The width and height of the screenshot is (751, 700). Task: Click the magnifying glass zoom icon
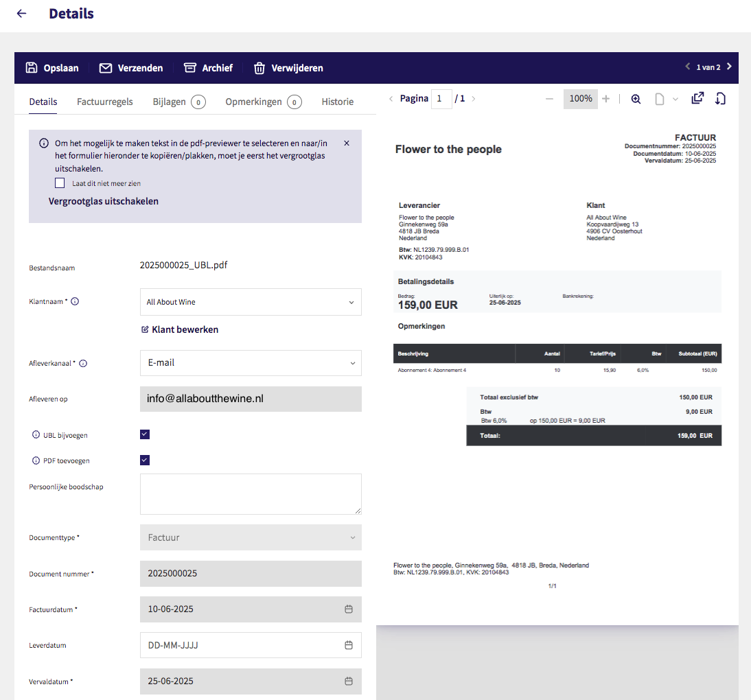[636, 99]
